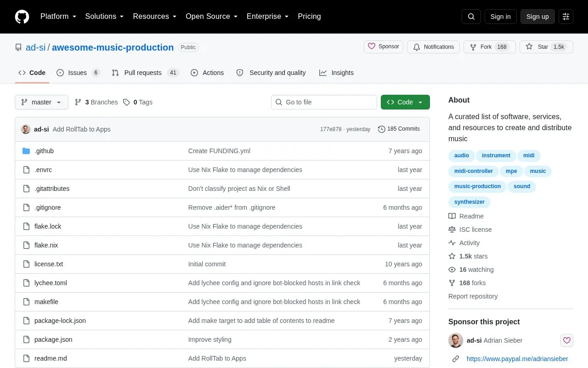Screen dimensions: 588x368
Task: Expand the Enterprise menu
Action: point(267,17)
